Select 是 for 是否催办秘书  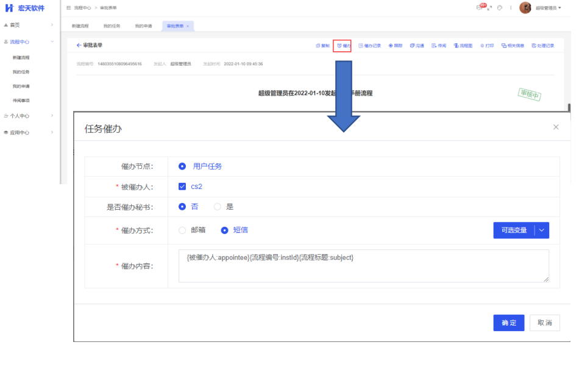[x=218, y=207]
